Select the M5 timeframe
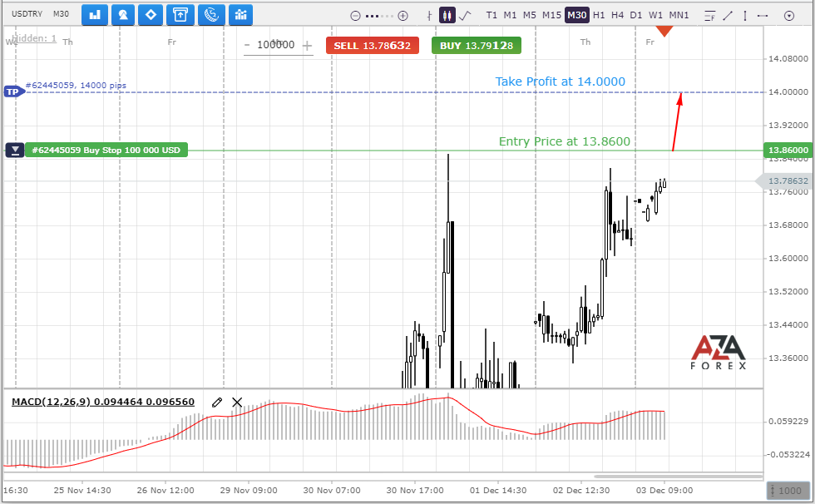 coord(529,15)
